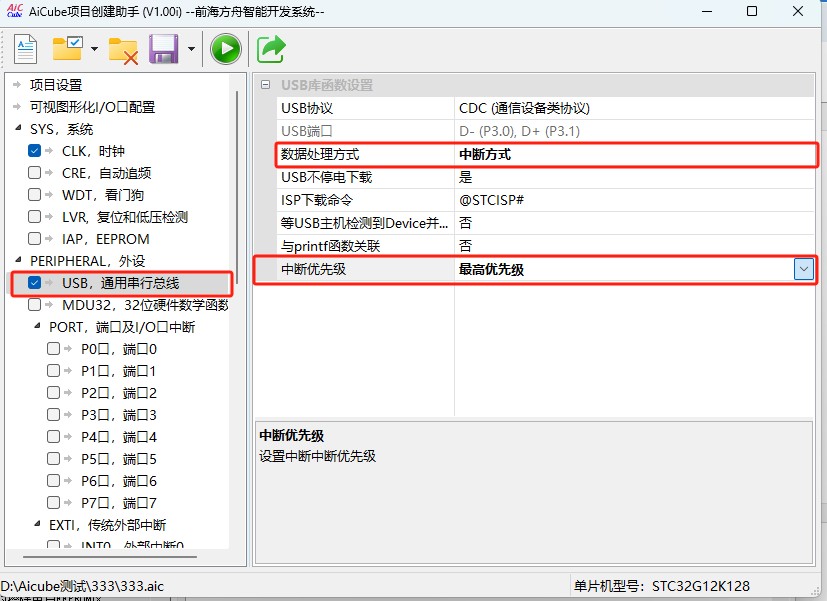The width and height of the screenshot is (827, 601).
Task: Click the new project document icon
Action: point(25,49)
